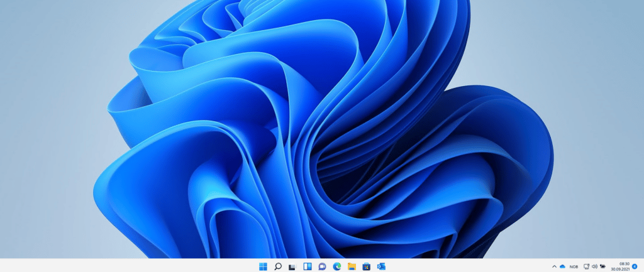Open File Explorer folder icon
Screen dimensions: 644x272
pos(352,266)
